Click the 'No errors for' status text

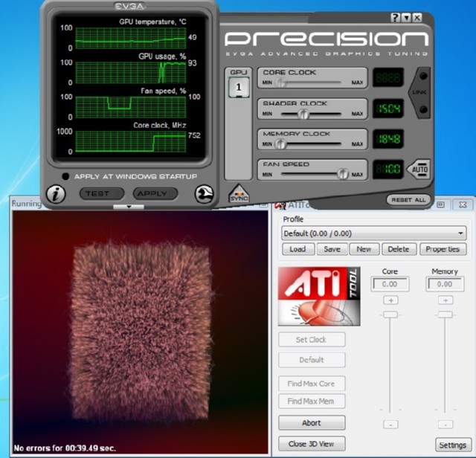click(65, 448)
